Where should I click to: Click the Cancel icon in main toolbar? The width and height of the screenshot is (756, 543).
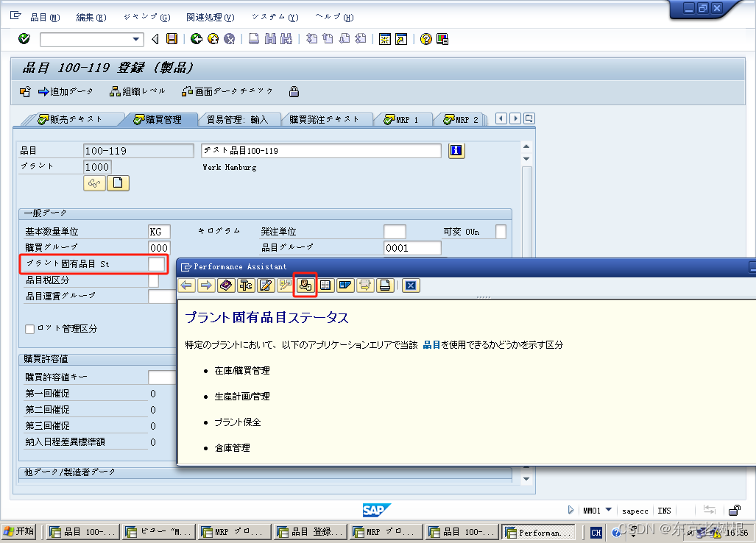[x=230, y=38]
